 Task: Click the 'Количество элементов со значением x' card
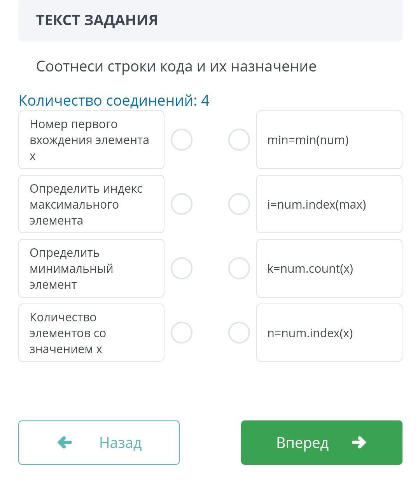point(91,333)
